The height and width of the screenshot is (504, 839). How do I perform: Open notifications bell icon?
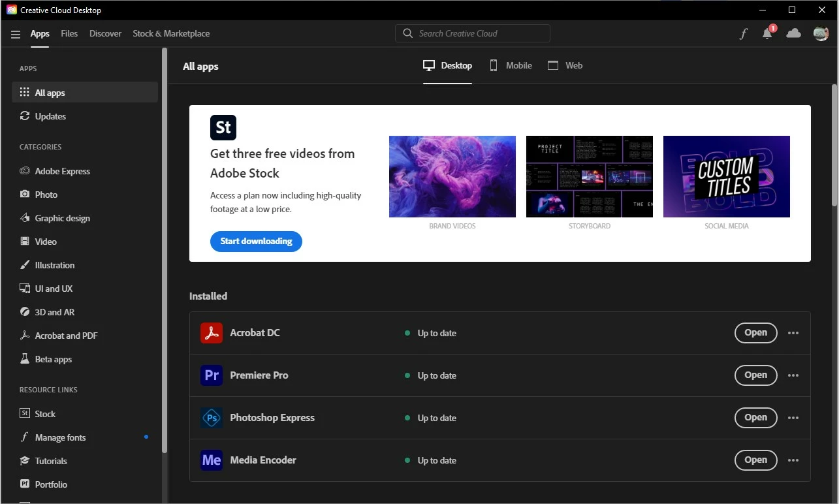(768, 33)
